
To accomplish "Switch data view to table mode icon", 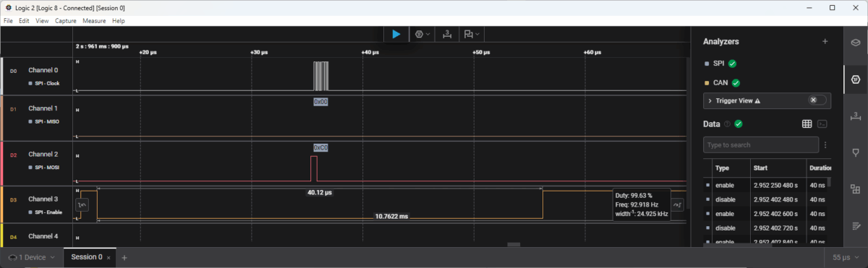I will [807, 124].
